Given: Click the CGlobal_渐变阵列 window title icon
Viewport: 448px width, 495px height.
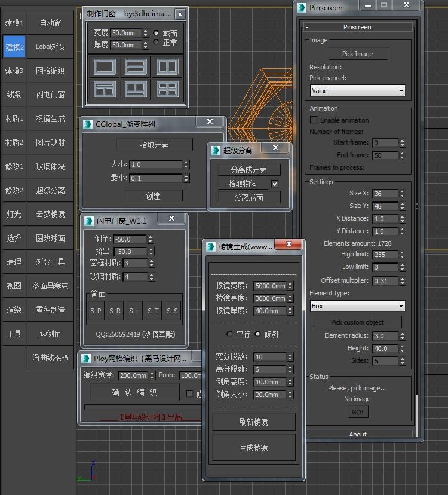Looking at the screenshot, I should coord(88,124).
